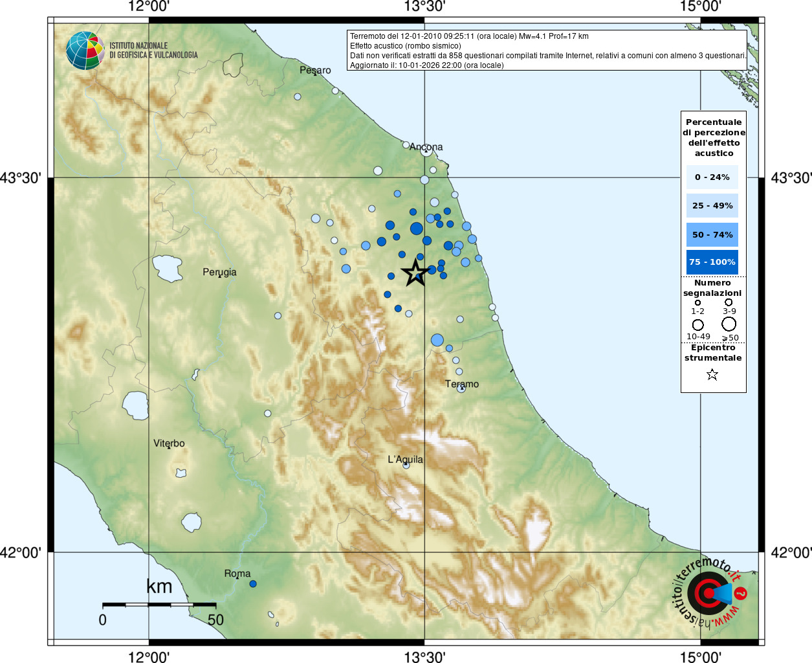Click the top 12°00' longitude label
This screenshot has width=812, height=663.
pos(149,7)
